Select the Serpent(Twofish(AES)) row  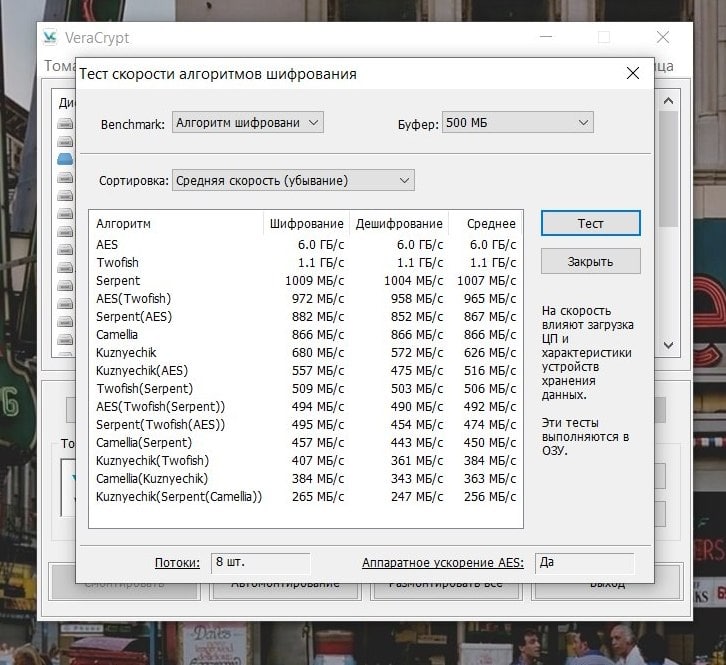306,425
